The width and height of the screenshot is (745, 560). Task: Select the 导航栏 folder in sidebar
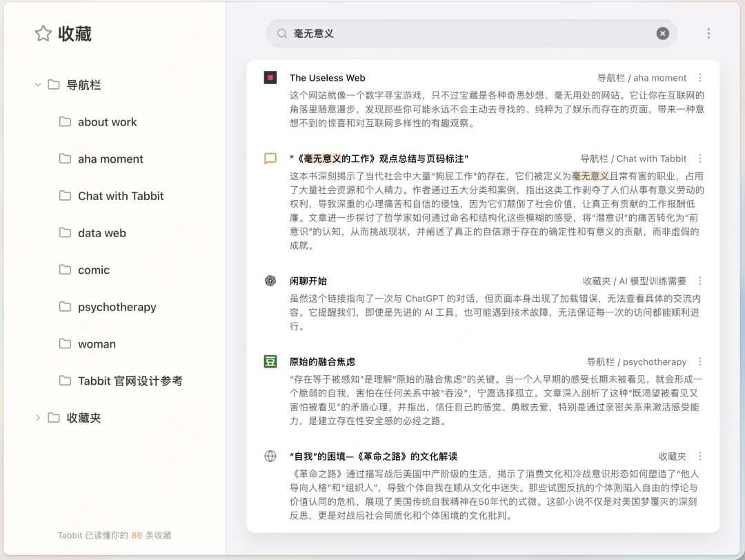coord(83,85)
